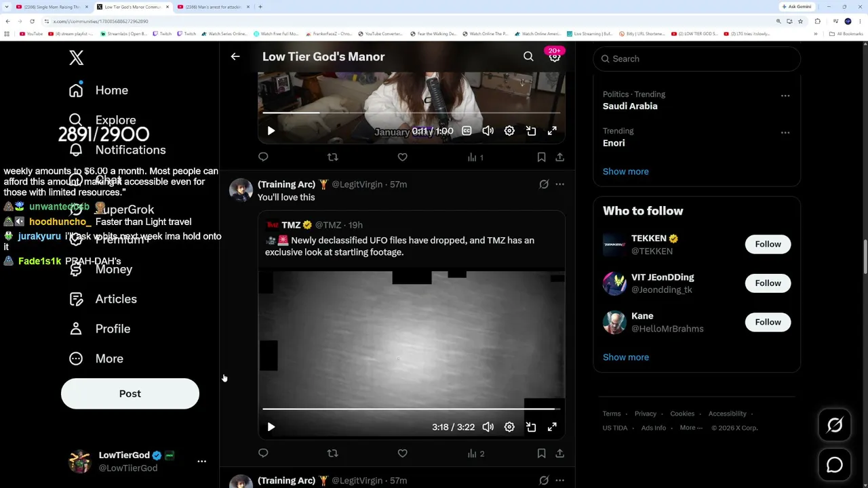
Task: Expand the More menu in the sidebar
Action: click(96, 359)
